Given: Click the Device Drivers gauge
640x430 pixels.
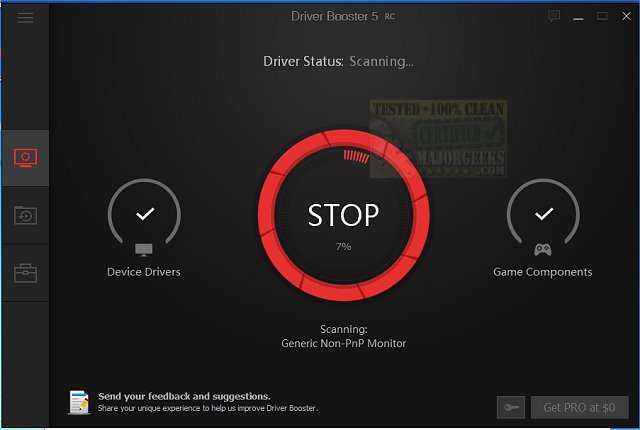Looking at the screenshot, I should pyautogui.click(x=144, y=212).
